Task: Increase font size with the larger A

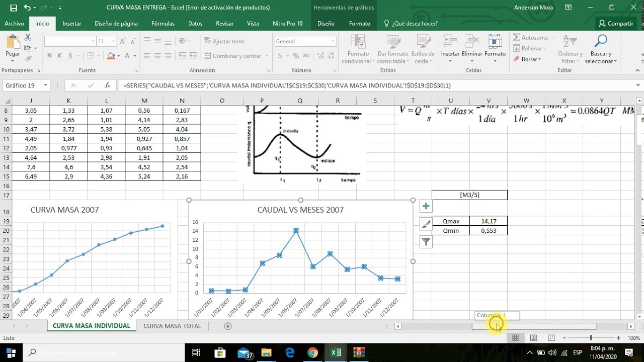Action: point(123,41)
